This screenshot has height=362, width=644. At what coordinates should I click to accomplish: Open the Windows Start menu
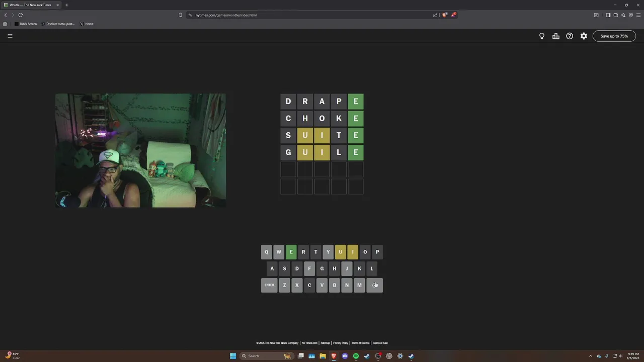[233, 356]
